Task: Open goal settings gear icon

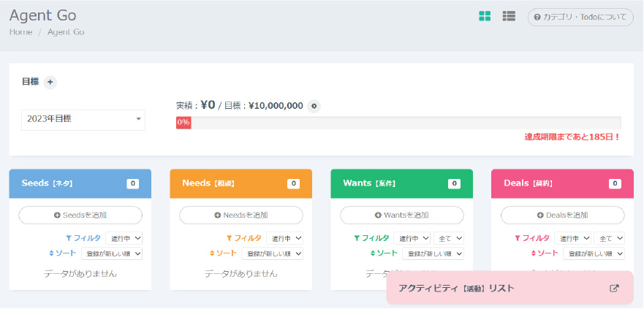Action: click(x=314, y=106)
